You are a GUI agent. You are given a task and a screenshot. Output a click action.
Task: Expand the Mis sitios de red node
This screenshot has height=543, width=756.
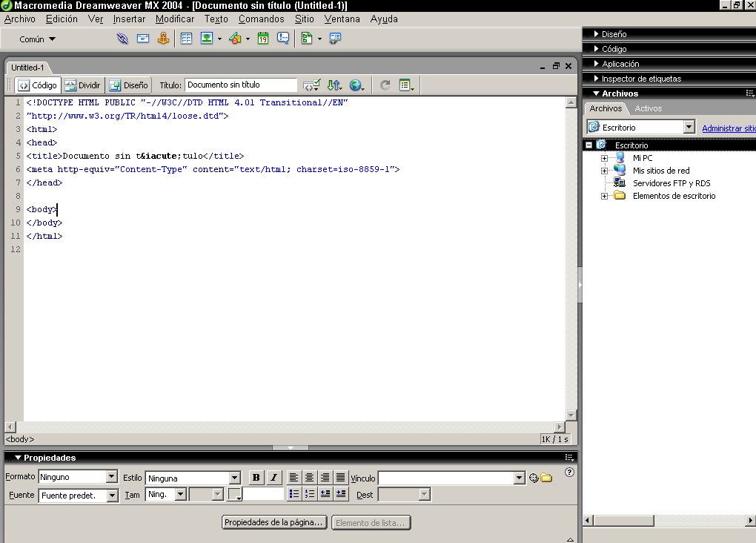click(604, 171)
